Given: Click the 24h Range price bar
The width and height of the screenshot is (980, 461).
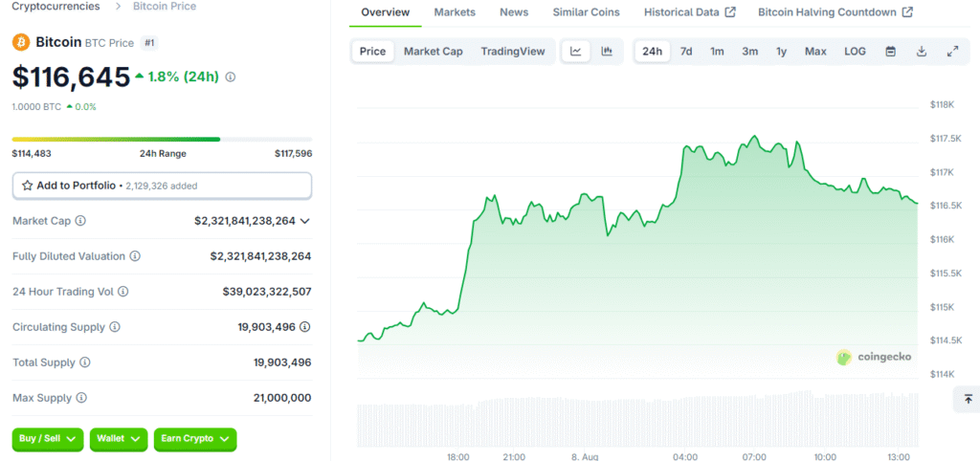Looking at the screenshot, I should click(162, 139).
